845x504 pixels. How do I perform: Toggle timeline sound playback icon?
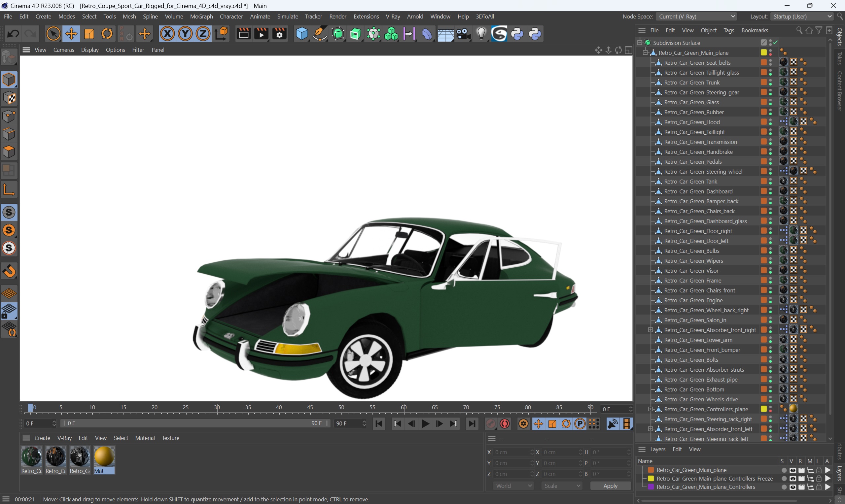[613, 424]
